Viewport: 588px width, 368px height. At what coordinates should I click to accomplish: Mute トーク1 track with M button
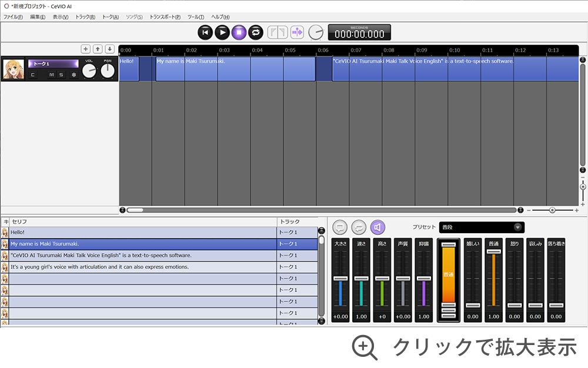52,75
